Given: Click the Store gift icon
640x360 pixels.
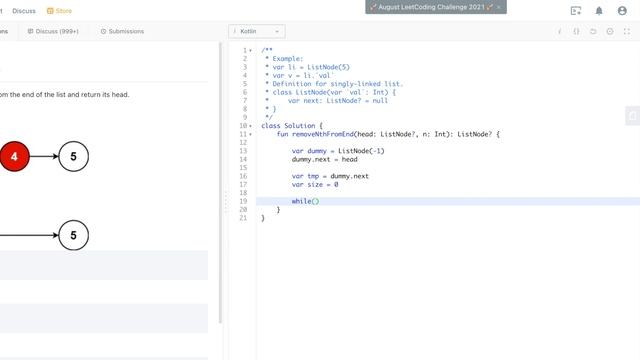Looking at the screenshot, I should (x=50, y=11).
